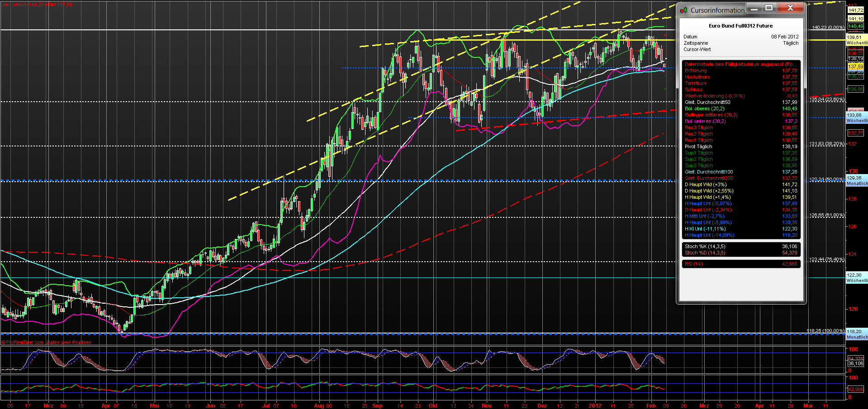Screen dimensions: 868x409
Task: Click the 'Gleit. Durchschnitt200' row
Action: [x=741, y=178]
